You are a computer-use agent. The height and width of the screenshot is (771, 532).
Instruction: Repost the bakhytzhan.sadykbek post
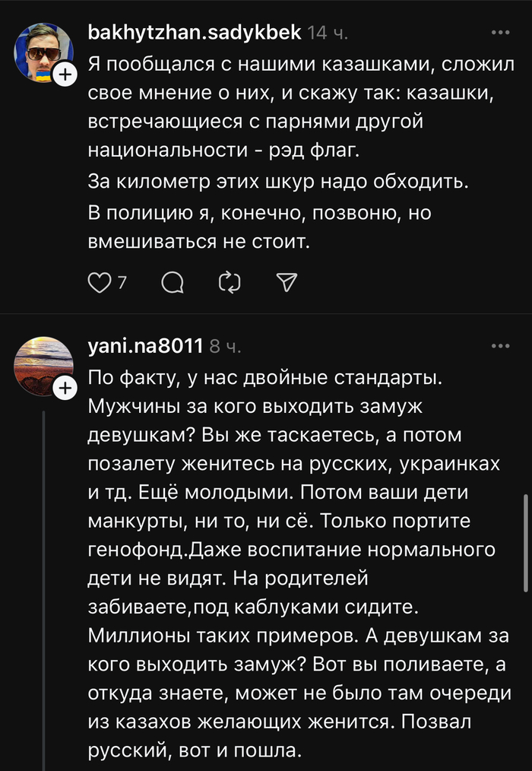[229, 283]
